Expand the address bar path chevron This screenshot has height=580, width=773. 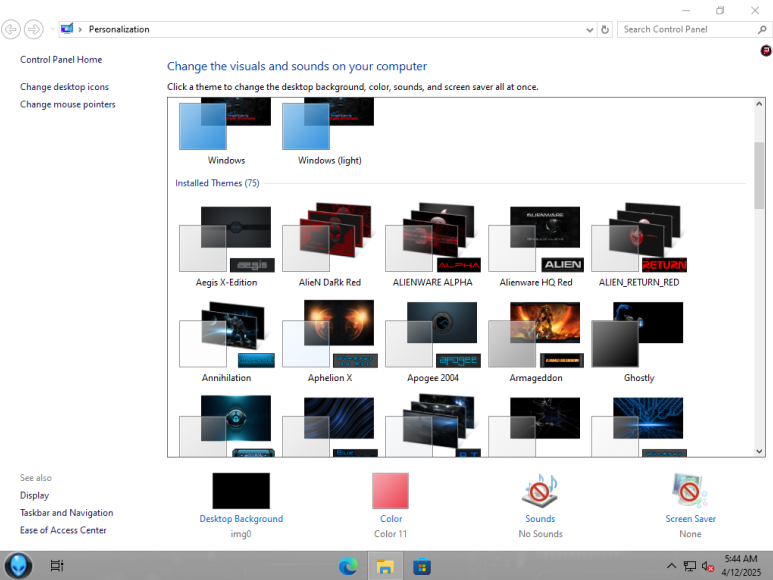[80, 30]
